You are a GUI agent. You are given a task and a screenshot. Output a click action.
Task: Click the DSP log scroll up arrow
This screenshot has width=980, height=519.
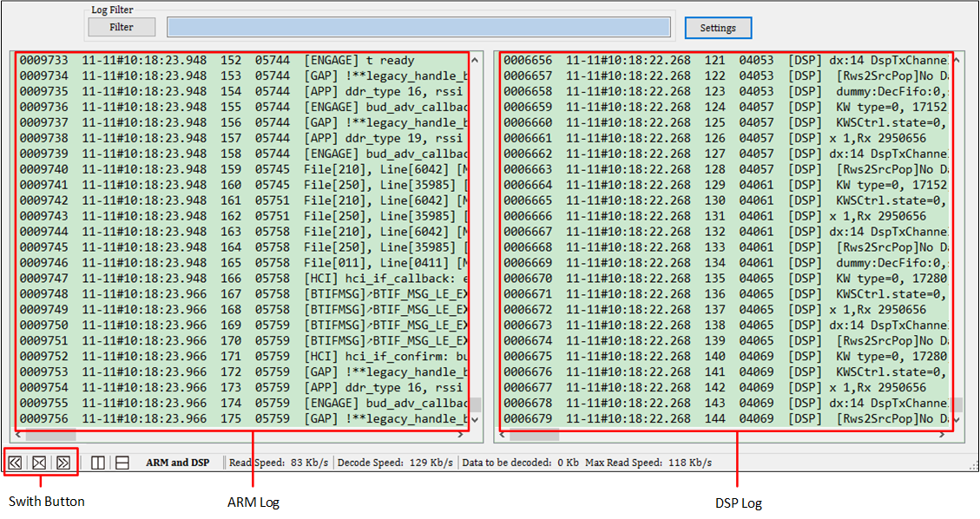point(957,61)
